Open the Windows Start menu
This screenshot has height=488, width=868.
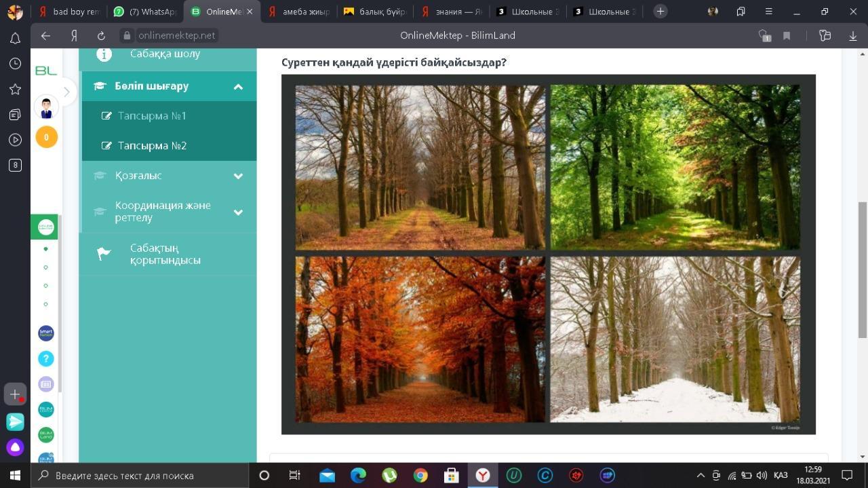point(15,476)
